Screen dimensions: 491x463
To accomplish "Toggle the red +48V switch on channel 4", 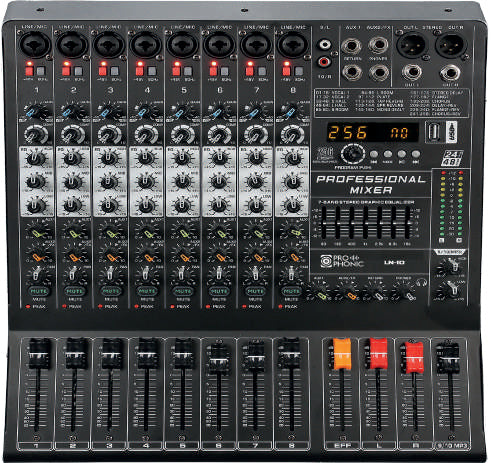I will [x=140, y=71].
